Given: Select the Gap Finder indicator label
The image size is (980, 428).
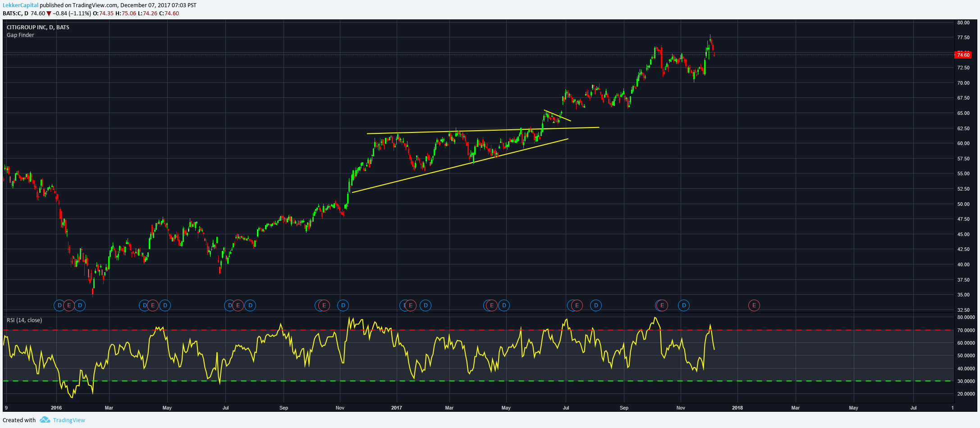Looking at the screenshot, I should (x=20, y=35).
